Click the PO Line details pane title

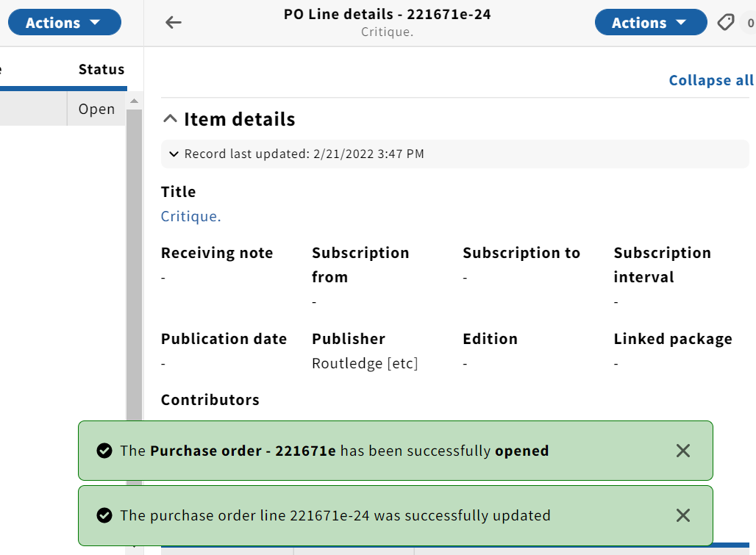387,15
